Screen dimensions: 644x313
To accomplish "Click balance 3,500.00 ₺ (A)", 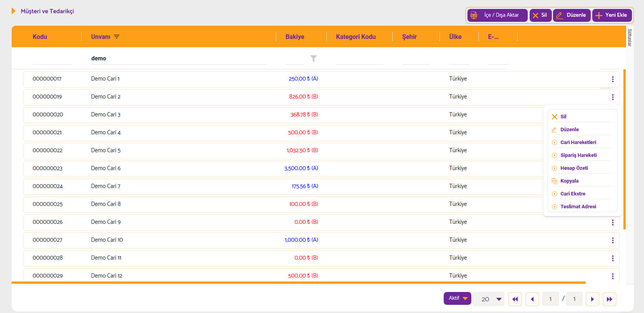I will click(301, 168).
